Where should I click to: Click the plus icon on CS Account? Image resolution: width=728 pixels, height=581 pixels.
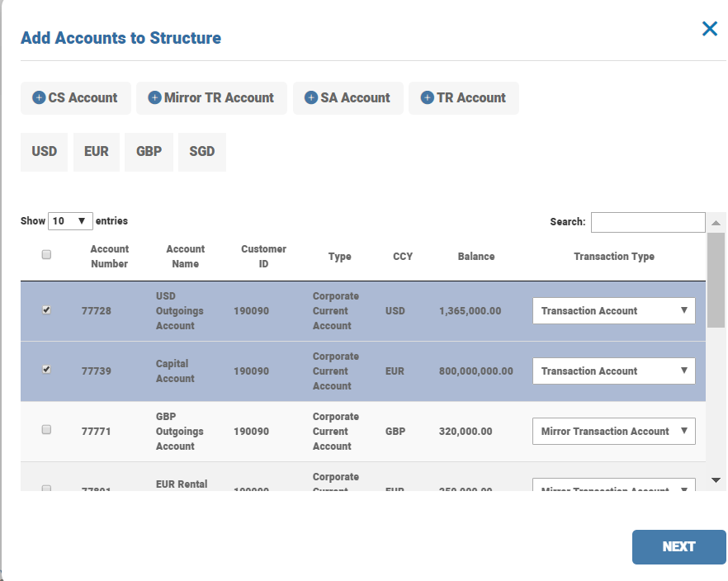[x=39, y=97]
